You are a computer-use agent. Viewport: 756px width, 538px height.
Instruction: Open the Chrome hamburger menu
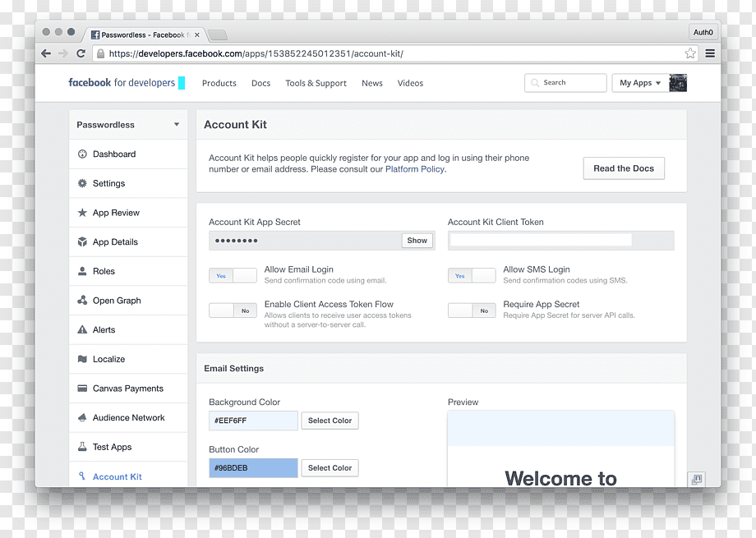click(x=710, y=53)
